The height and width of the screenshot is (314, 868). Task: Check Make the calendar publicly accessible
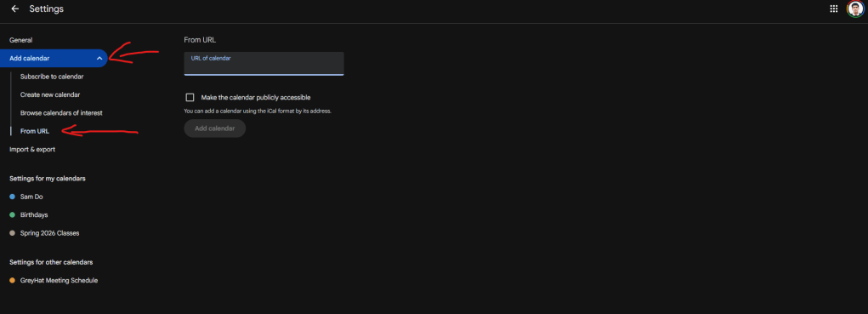[190, 98]
